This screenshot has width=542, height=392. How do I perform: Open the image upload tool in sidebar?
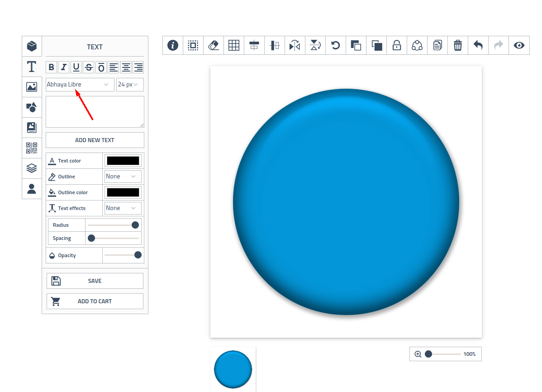pyautogui.click(x=32, y=87)
